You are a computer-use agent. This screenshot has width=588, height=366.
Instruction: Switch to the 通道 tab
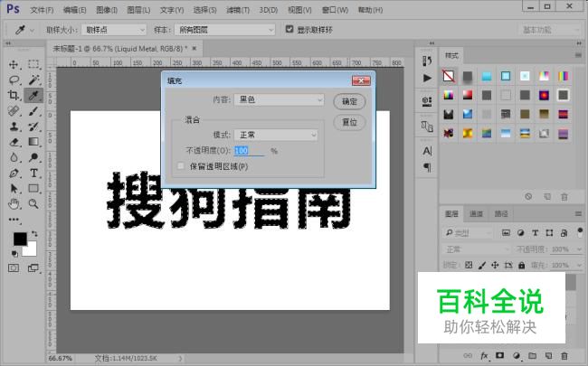pyautogui.click(x=476, y=214)
